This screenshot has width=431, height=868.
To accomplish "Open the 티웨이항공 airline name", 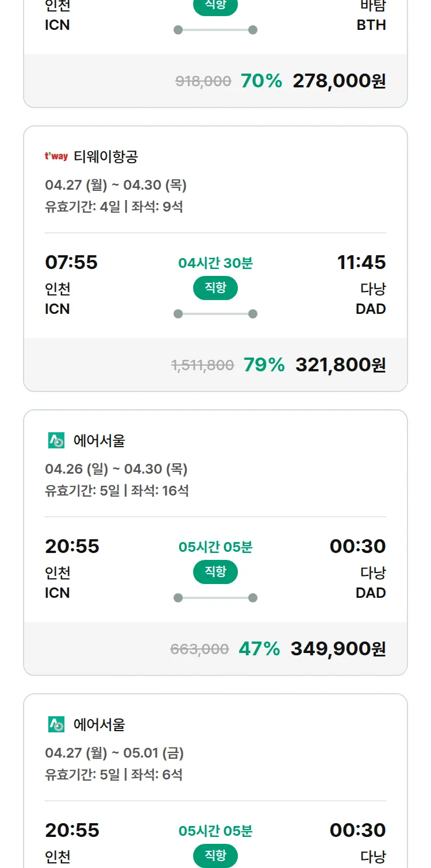I will pos(106,156).
